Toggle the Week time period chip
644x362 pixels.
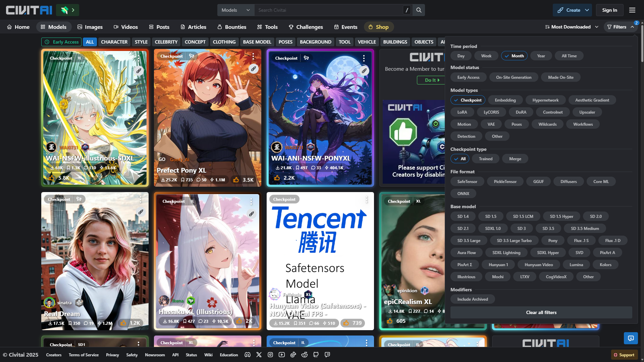pyautogui.click(x=486, y=56)
